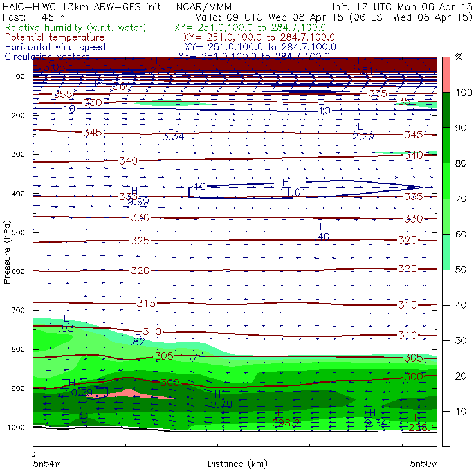Click the 60–70% light green colorbar swatch
The image size is (476, 476).
pyautogui.click(x=446, y=216)
